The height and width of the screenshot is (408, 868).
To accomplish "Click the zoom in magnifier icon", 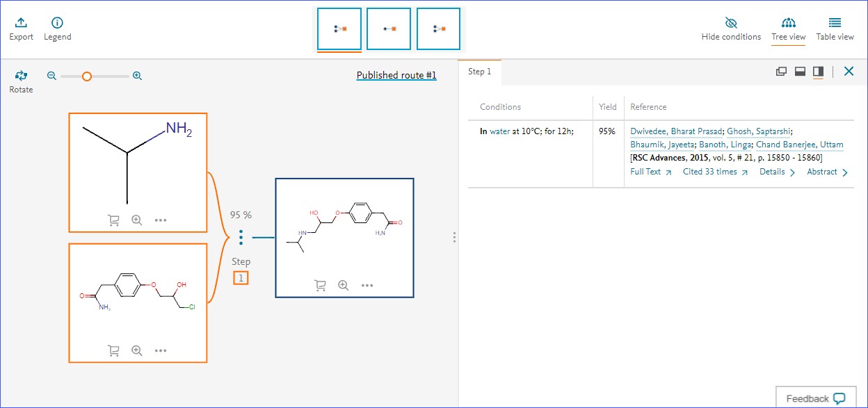I will (x=137, y=76).
